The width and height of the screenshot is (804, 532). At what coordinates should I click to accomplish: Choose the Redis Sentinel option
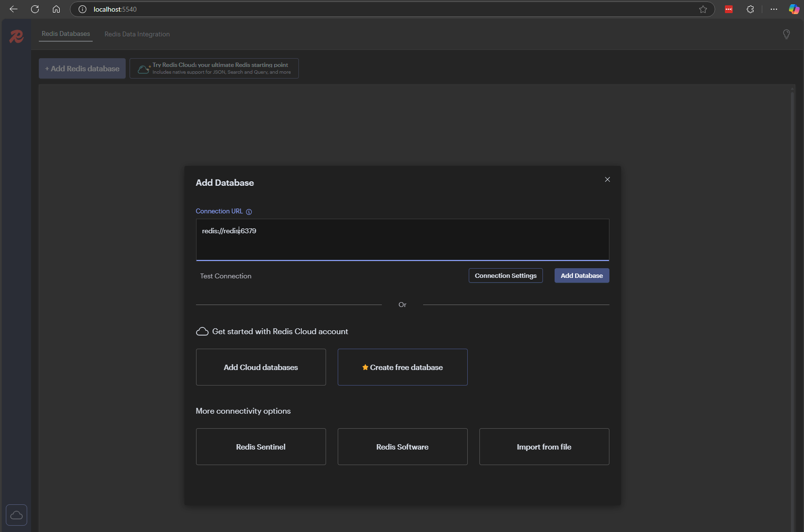tap(261, 447)
